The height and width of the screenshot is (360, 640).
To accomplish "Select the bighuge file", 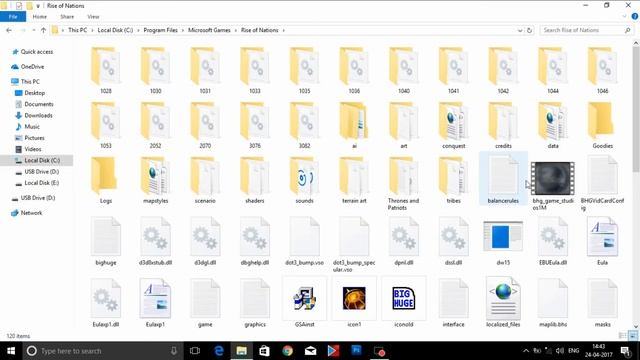I will coord(106,241).
